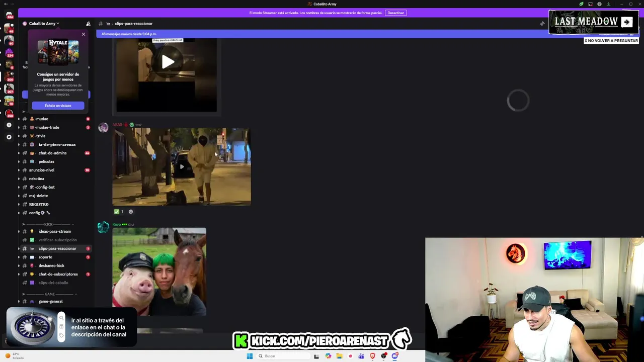Click the Échale un vistazo button

point(58,106)
